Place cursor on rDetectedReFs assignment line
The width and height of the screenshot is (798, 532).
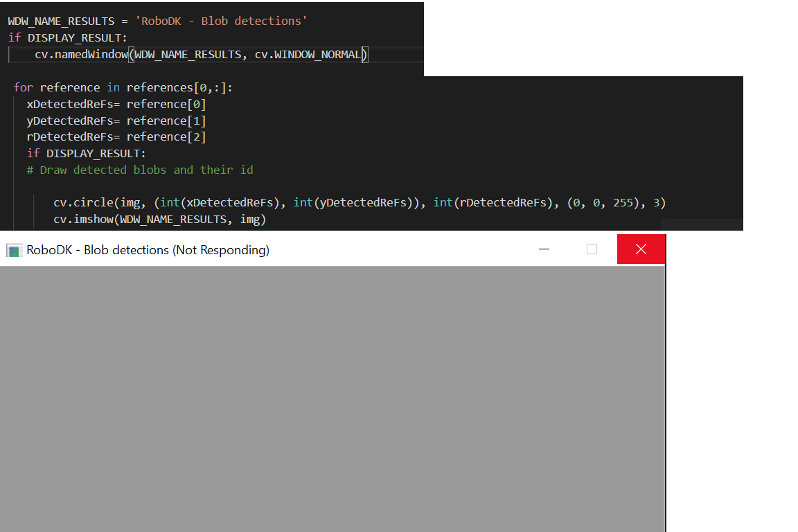click(x=116, y=137)
